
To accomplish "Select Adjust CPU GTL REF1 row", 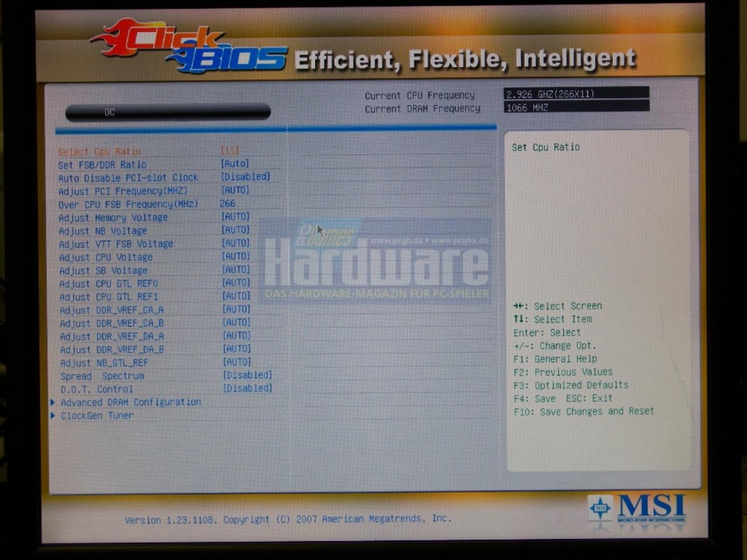I will 109,297.
